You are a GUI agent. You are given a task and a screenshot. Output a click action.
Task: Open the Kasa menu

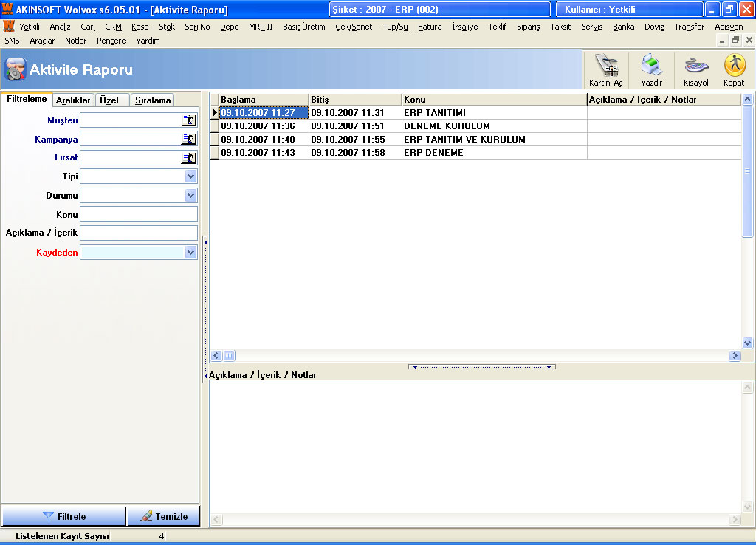pyautogui.click(x=140, y=27)
